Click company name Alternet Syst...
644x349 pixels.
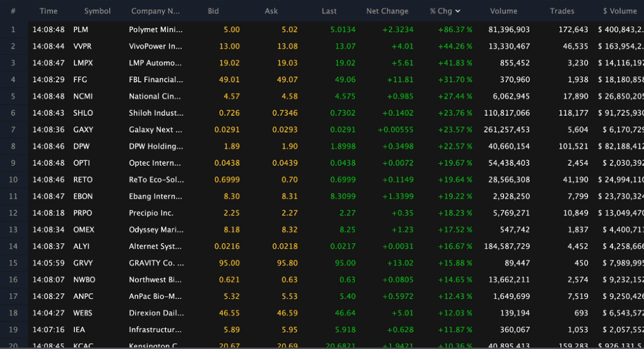(x=155, y=246)
